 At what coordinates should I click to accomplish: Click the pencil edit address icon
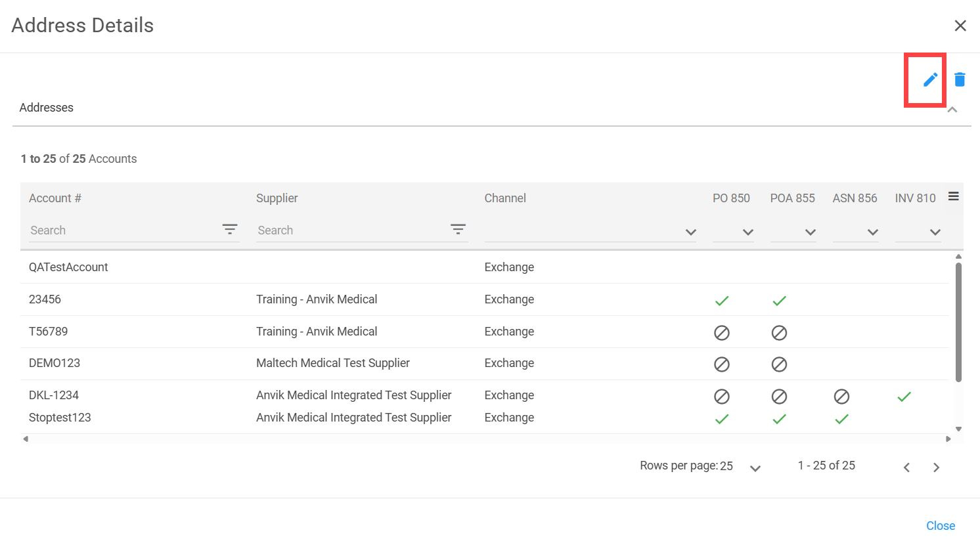pos(930,79)
